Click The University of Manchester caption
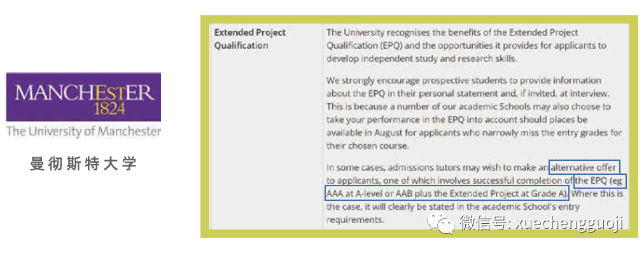This screenshot has width=644, height=253. point(83,132)
